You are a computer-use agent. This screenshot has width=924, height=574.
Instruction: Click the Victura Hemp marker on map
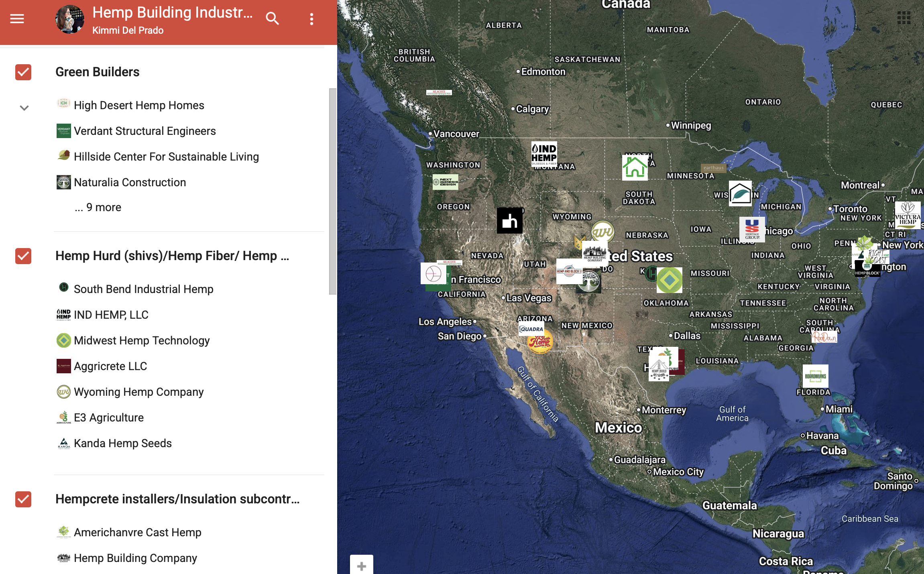coord(908,215)
